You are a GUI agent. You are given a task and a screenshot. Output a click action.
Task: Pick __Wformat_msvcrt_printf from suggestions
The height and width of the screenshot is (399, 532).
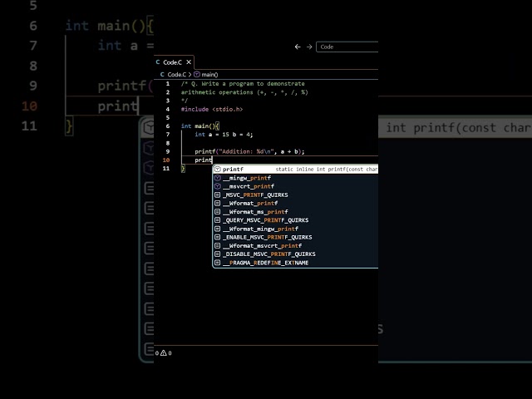295,246
